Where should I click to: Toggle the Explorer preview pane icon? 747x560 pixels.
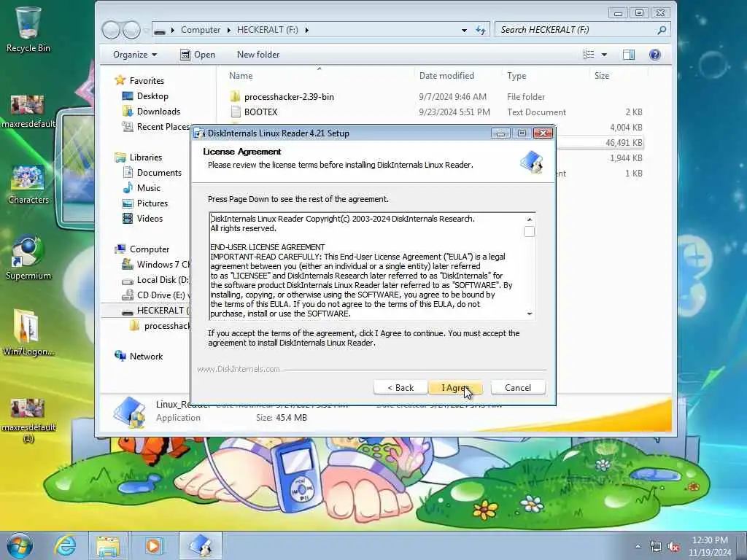pyautogui.click(x=629, y=55)
